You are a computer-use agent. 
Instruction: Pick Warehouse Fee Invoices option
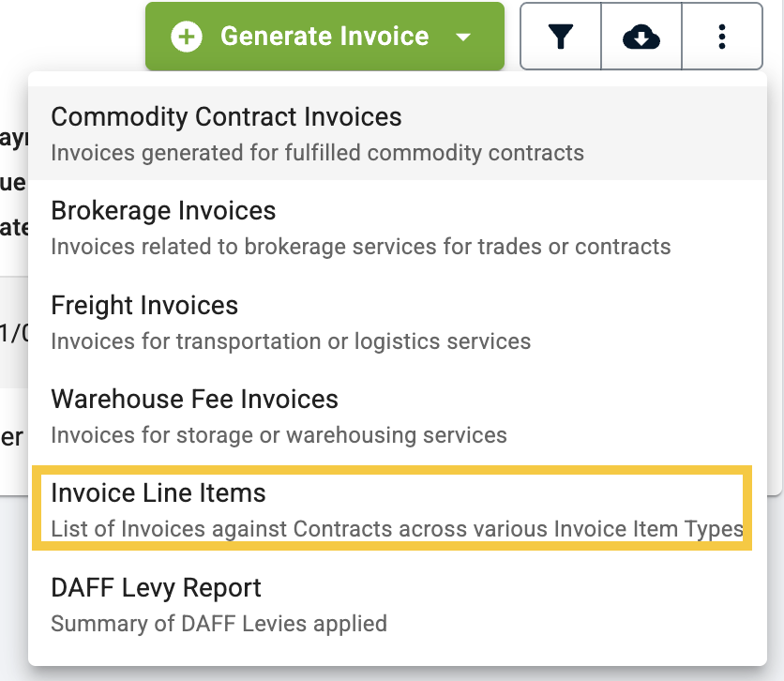click(x=398, y=416)
